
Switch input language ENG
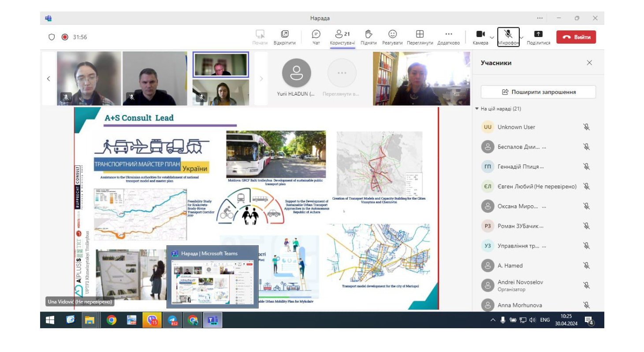(x=545, y=320)
